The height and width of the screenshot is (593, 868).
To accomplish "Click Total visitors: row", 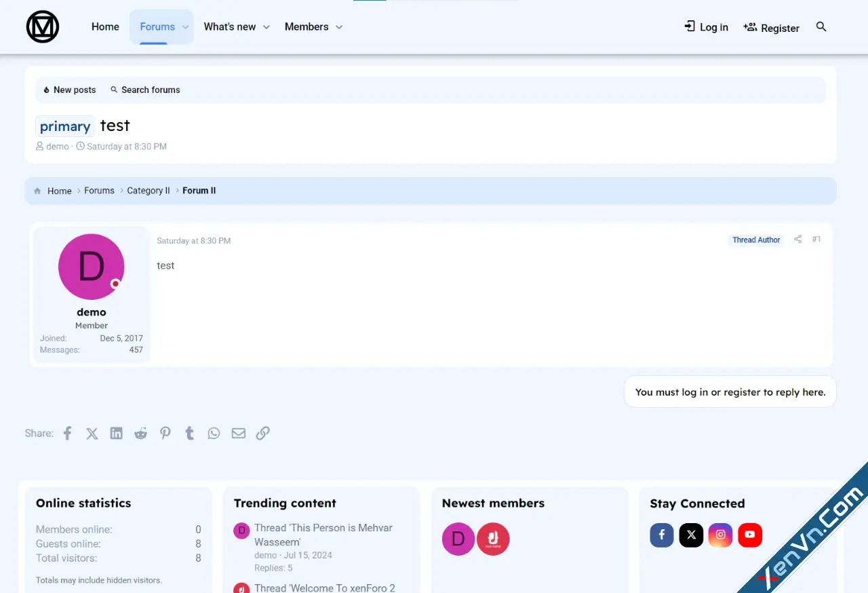I will 119,558.
